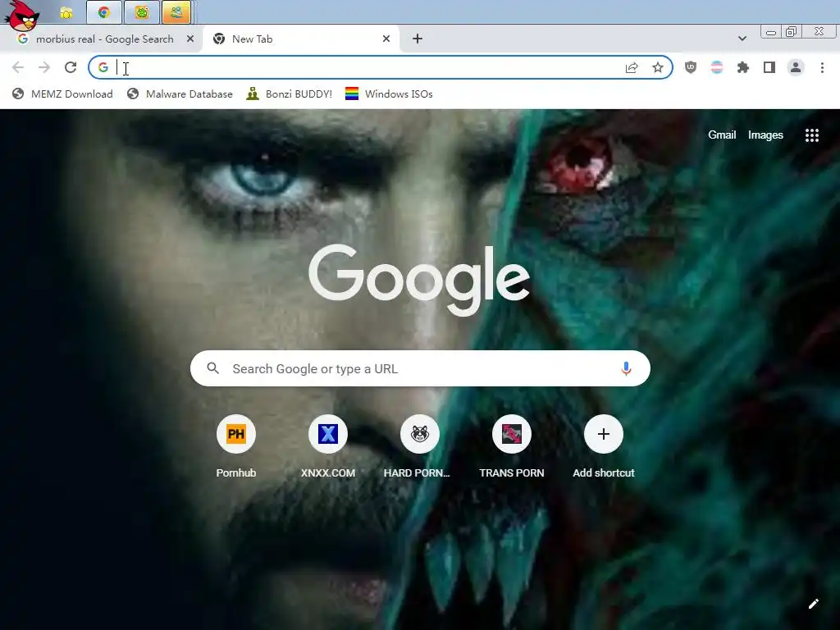The width and height of the screenshot is (840, 630).
Task: Open the Extensions puzzle piece menu
Action: click(743, 67)
